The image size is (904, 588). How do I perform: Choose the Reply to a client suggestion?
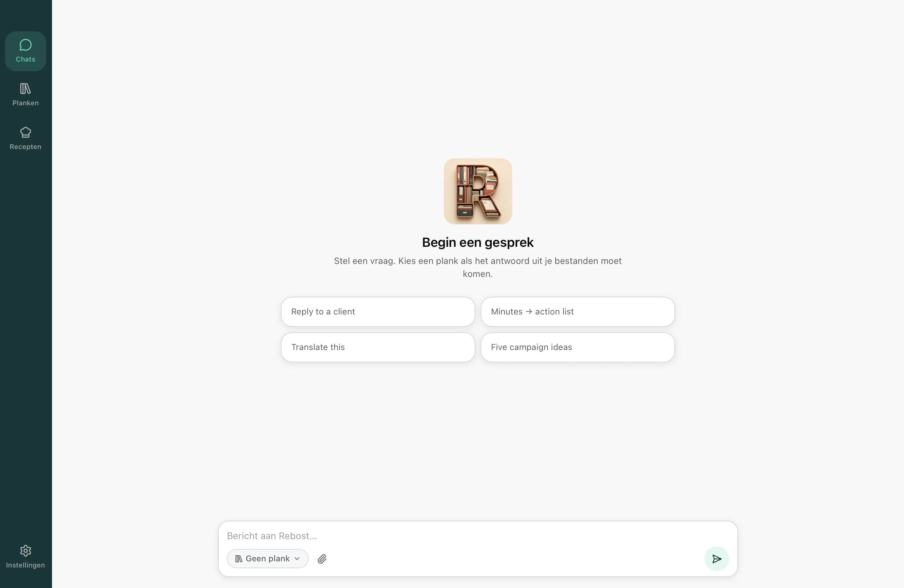[378, 312]
